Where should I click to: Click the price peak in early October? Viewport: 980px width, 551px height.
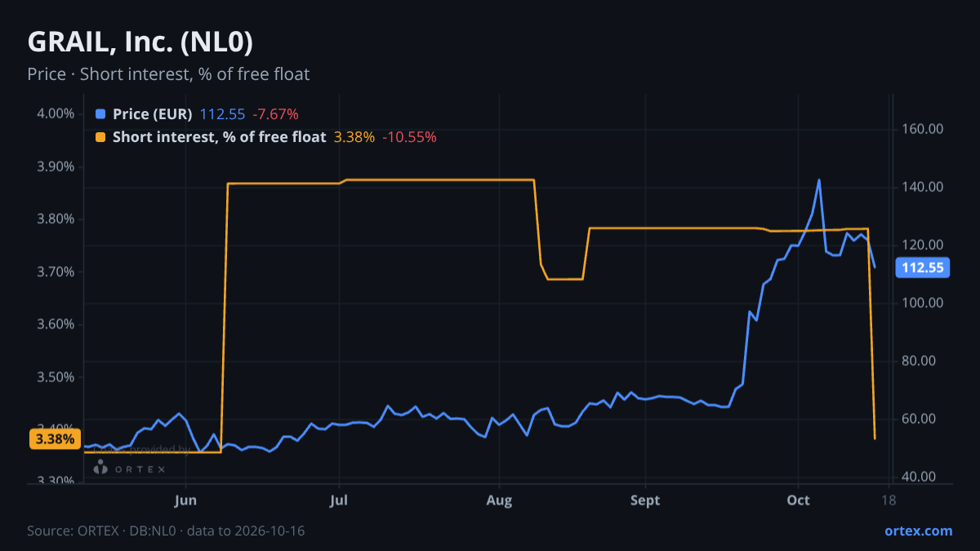click(x=818, y=180)
